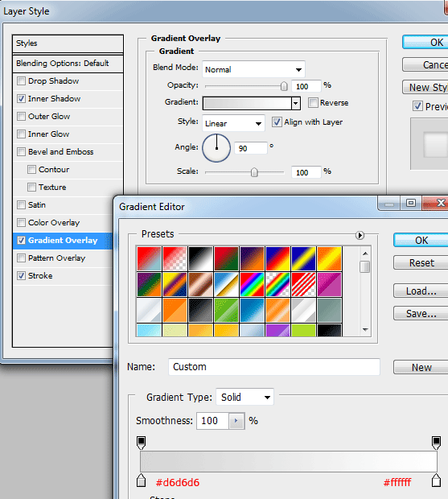Select the solid orange gradient preset
The width and height of the screenshot is (448, 499).
coord(175,311)
